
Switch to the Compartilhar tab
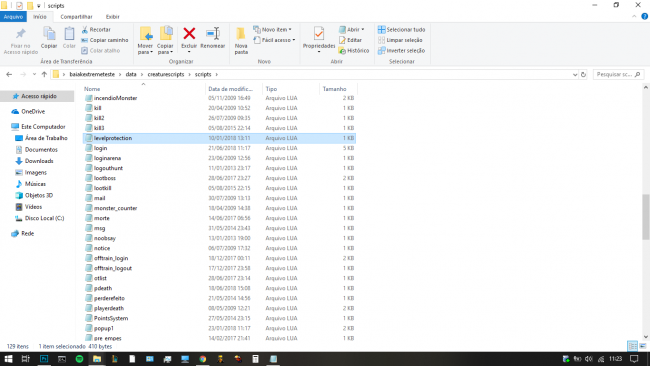(x=76, y=17)
